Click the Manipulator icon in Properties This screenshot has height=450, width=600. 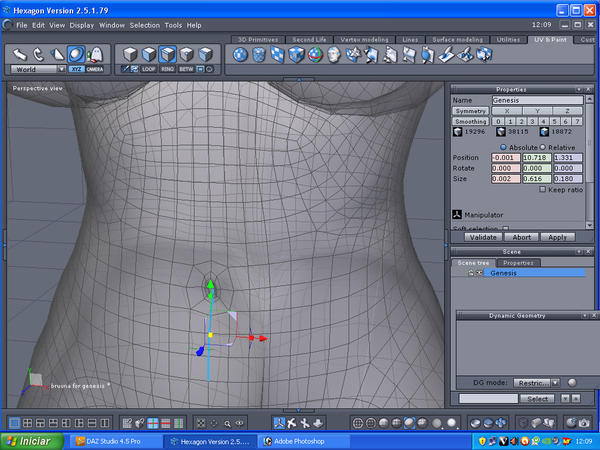point(455,214)
